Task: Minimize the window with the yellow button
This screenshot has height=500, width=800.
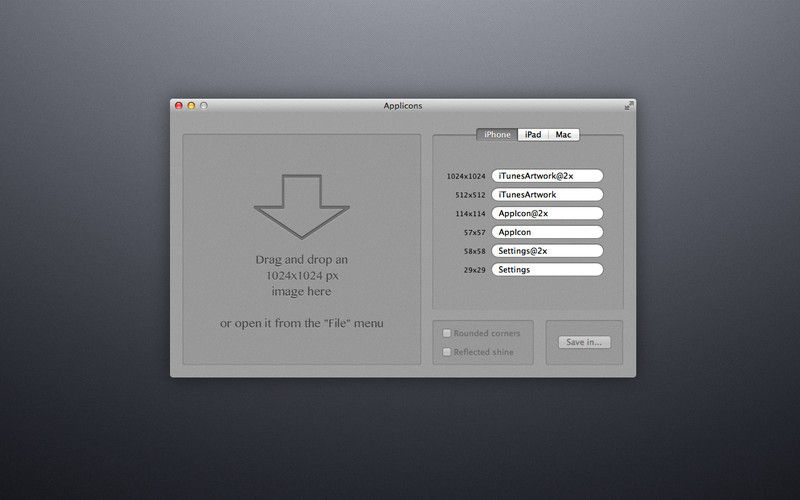Action: [191, 106]
